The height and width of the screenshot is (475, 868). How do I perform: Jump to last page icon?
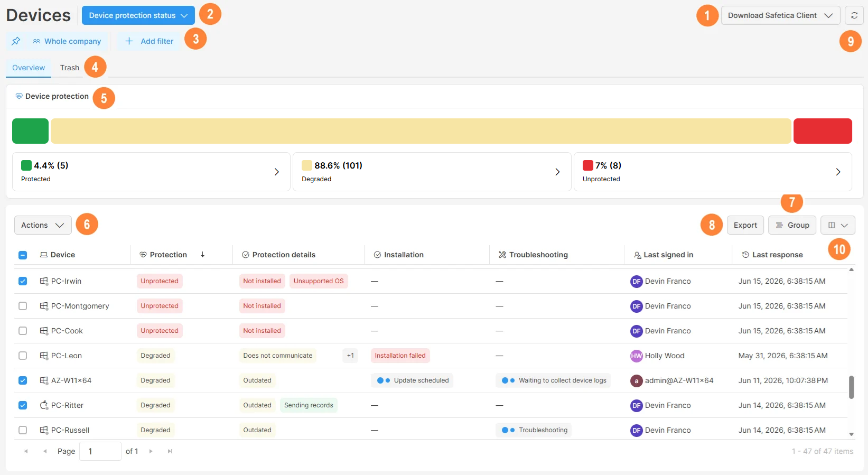click(170, 451)
